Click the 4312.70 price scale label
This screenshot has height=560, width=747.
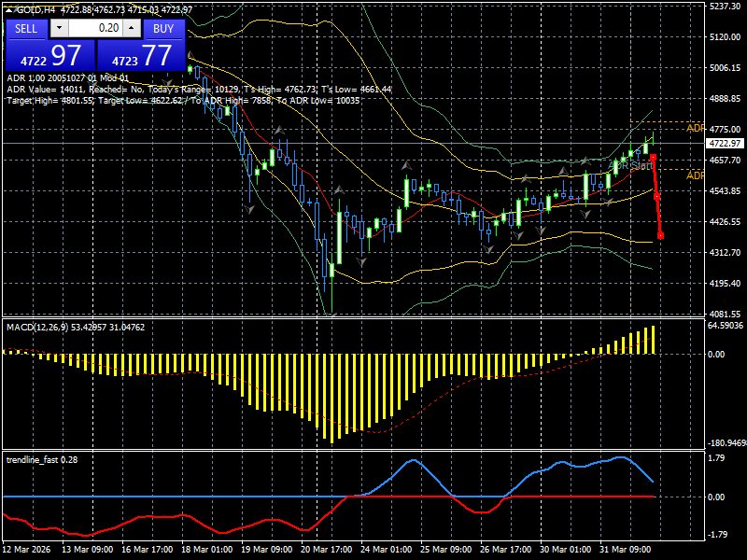pos(725,253)
